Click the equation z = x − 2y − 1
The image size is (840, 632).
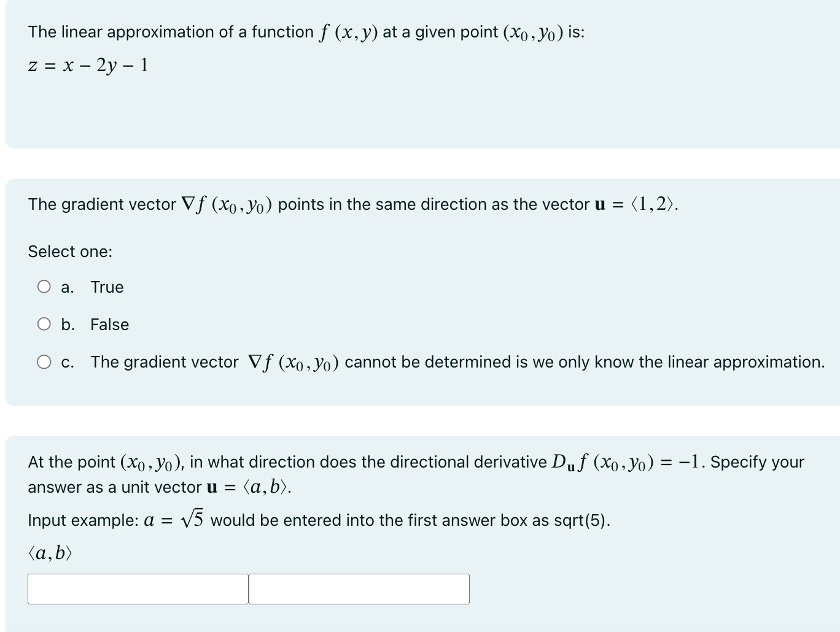point(88,64)
